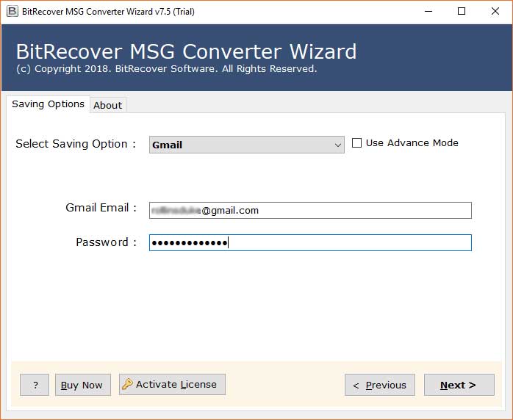Screen dimensions: 513x420
Task: Click the key icon on Activate License
Action: point(127,384)
